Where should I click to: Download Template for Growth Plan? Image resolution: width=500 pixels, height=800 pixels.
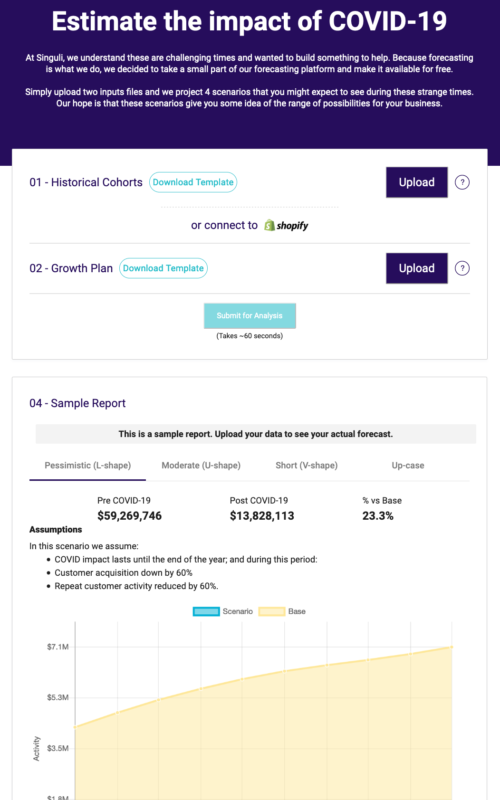pos(163,268)
